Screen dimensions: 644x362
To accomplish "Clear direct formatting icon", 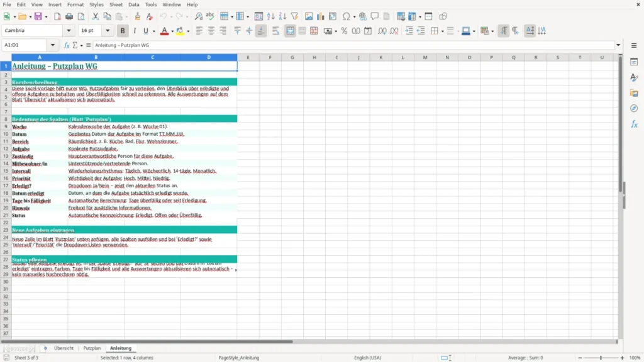I will 150,16.
